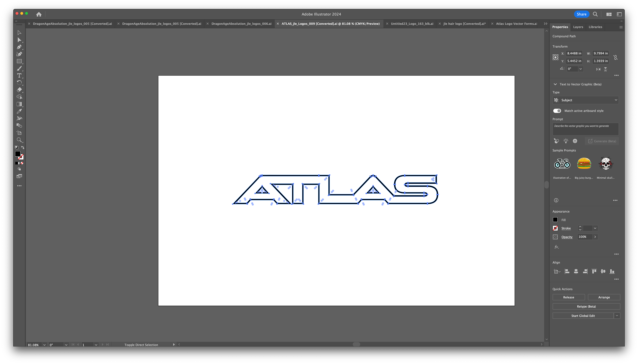This screenshot has width=638, height=364.
Task: Pick the Rectangle tool
Action: tap(19, 61)
